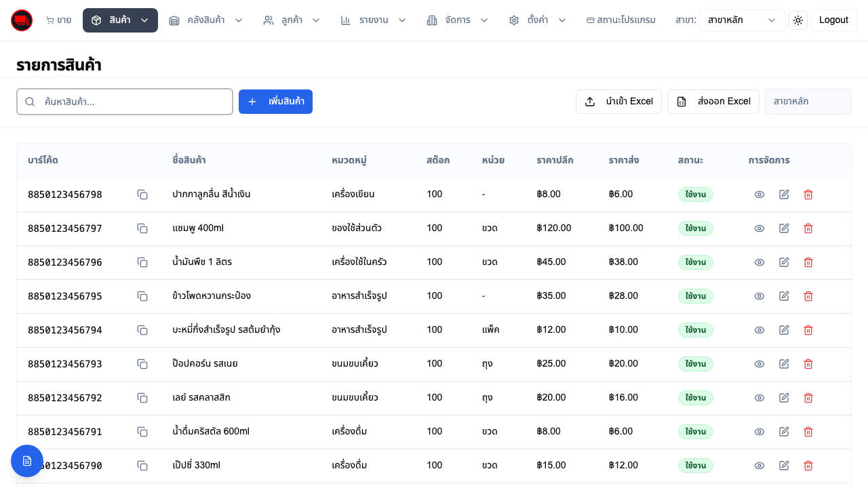Image resolution: width=868 pixels, height=488 pixels.
Task: Delete the ป๊อปคอร์น รสเนย row
Action: coord(808,364)
